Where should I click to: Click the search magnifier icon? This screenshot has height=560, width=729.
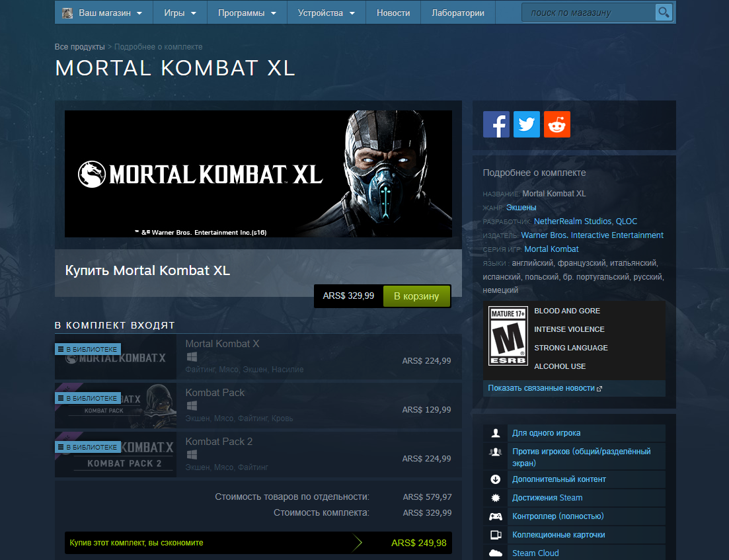pyautogui.click(x=664, y=13)
